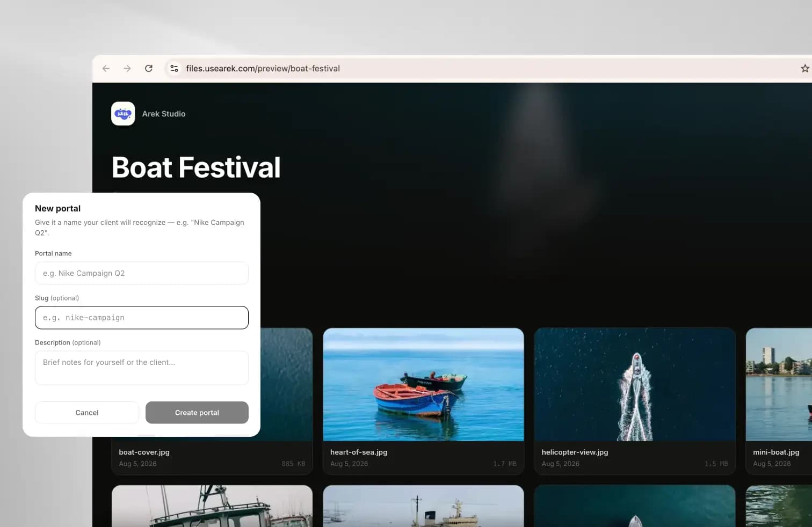Open the boat-cover.jpg image thumbnail
This screenshot has height=527, width=812.
pos(287,384)
